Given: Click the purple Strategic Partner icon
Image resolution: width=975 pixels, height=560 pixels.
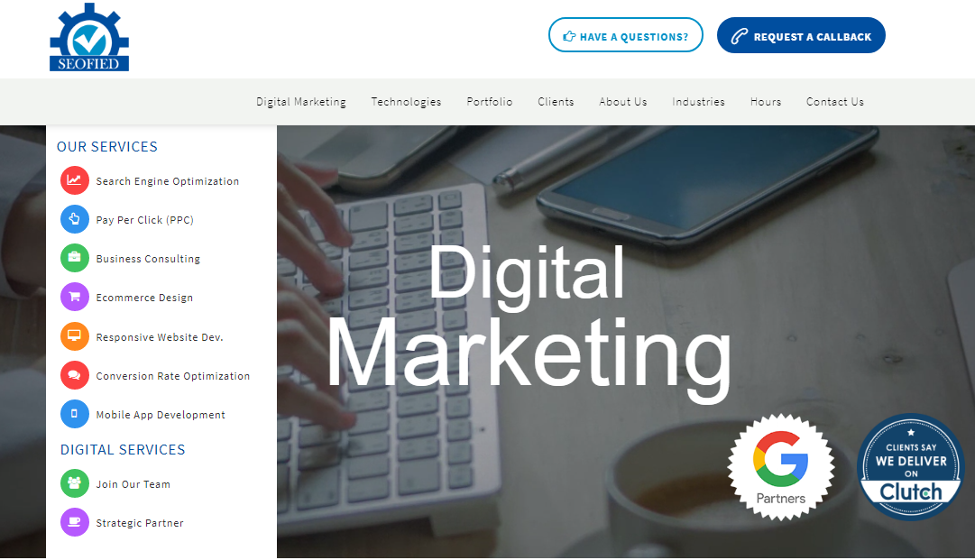Looking at the screenshot, I should coord(75,522).
